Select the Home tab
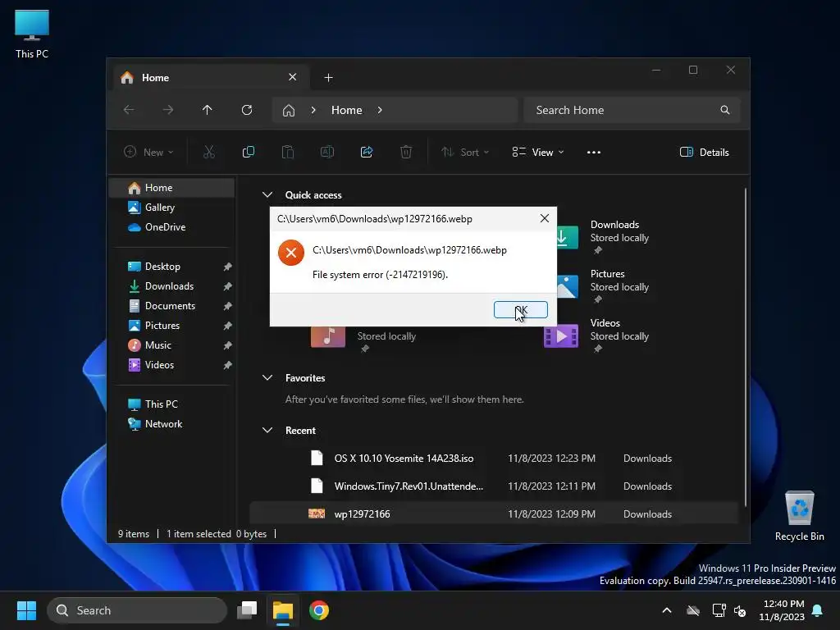The width and height of the screenshot is (840, 630). pyautogui.click(x=211, y=78)
